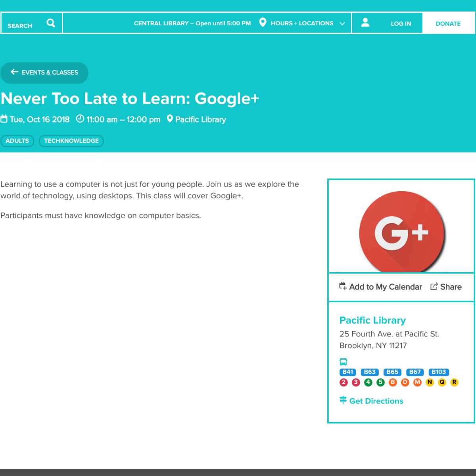Click the calendar icon beside the event date

pos(4,119)
